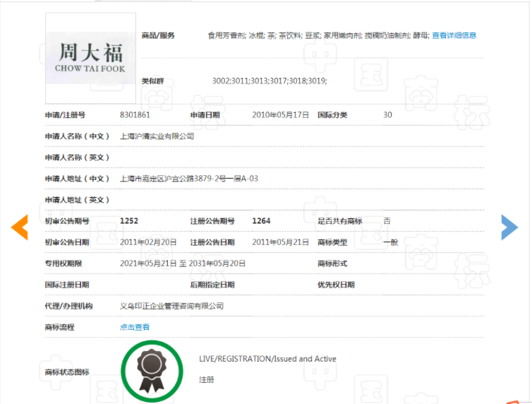Viewport: 532px width, 404px height.
Task: Go to previous trademark with orange arrow
Action: coord(19,227)
